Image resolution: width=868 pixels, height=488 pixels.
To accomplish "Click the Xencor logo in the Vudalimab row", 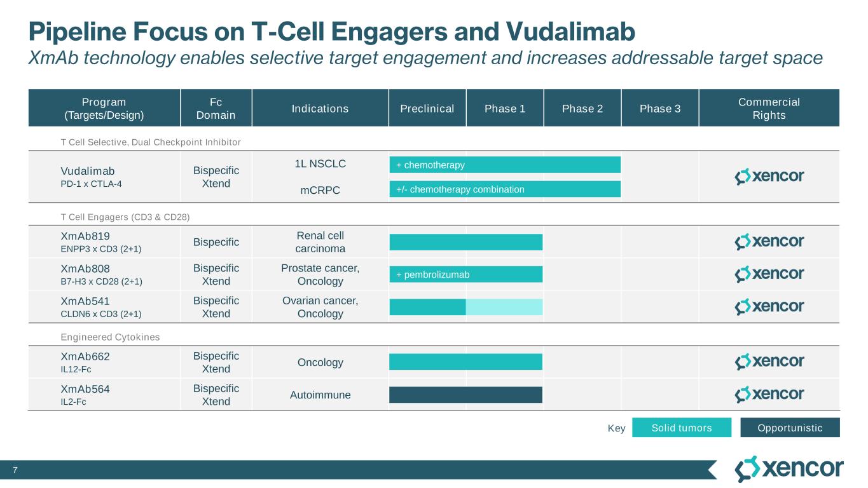I will pyautogui.click(x=769, y=177).
